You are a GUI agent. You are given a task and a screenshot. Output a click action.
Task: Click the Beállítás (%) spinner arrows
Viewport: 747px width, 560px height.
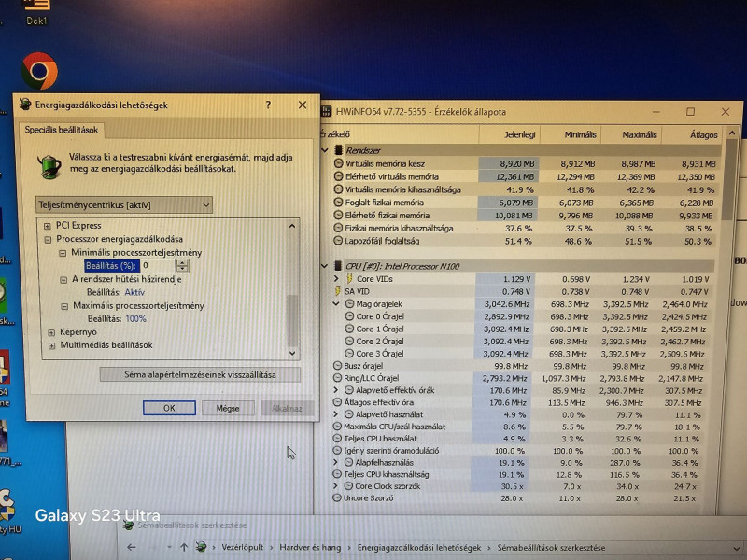tap(182, 266)
